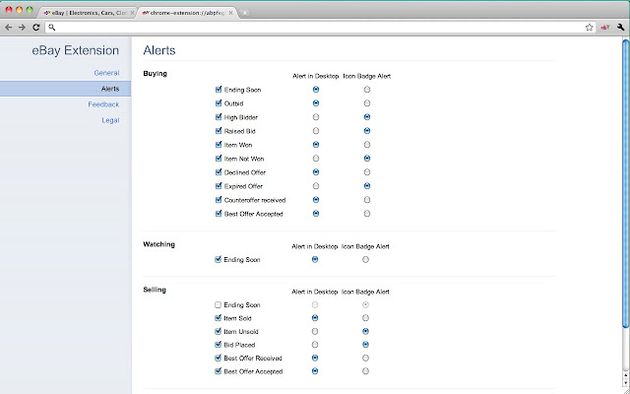The image size is (630, 394).
Task: Click the page's vertical scrollbar thumb
Action: (626, 183)
